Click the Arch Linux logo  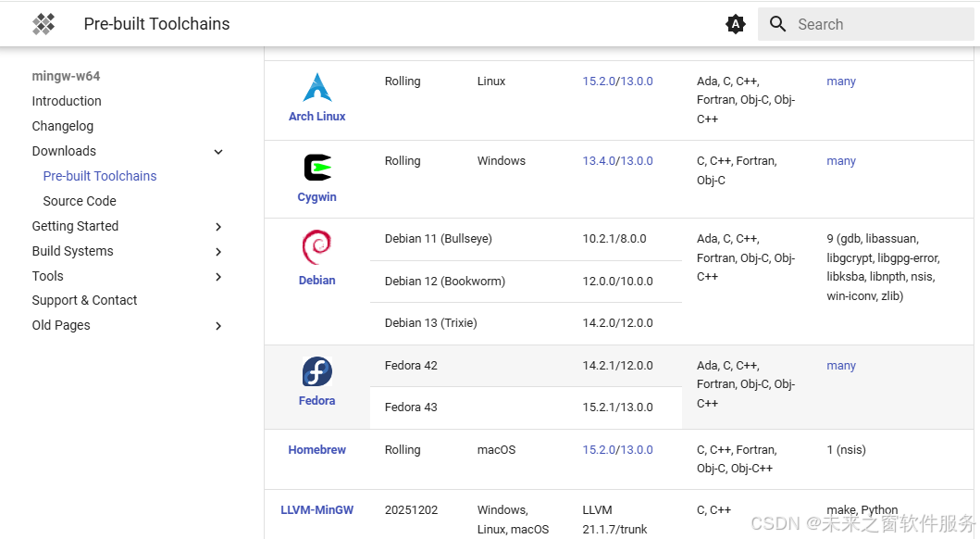316,88
